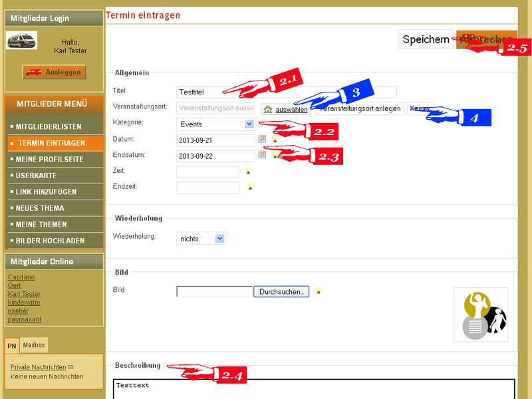
Task: Open online member Capitano's link
Action: [x=20, y=277]
